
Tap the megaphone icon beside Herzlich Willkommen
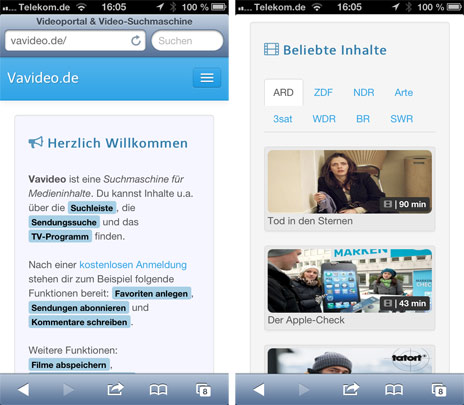(x=36, y=142)
